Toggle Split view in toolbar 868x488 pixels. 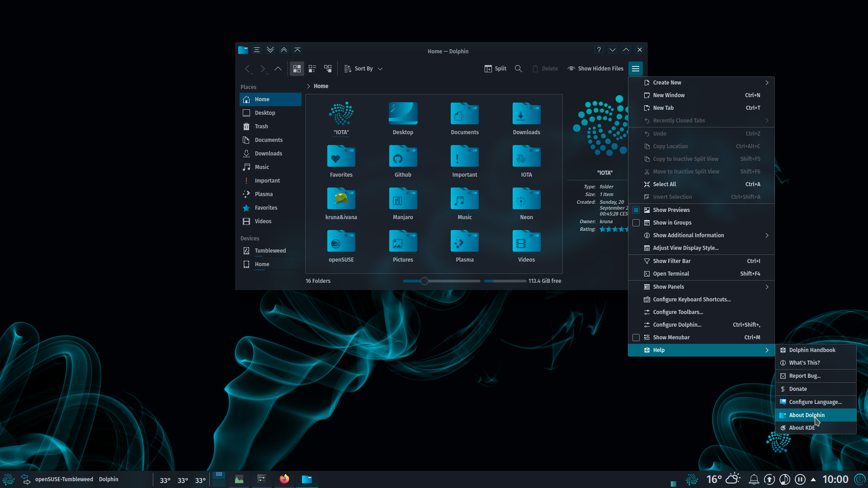(x=495, y=69)
